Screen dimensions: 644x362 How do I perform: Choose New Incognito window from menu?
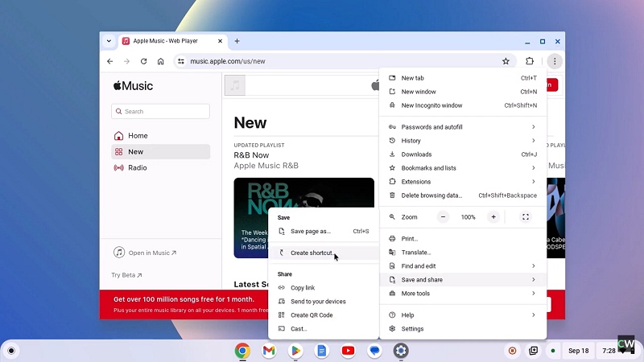431,105
